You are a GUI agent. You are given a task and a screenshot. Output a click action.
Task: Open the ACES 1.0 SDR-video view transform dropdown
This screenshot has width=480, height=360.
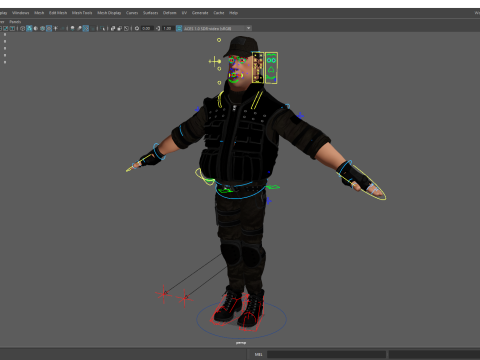tap(217, 28)
